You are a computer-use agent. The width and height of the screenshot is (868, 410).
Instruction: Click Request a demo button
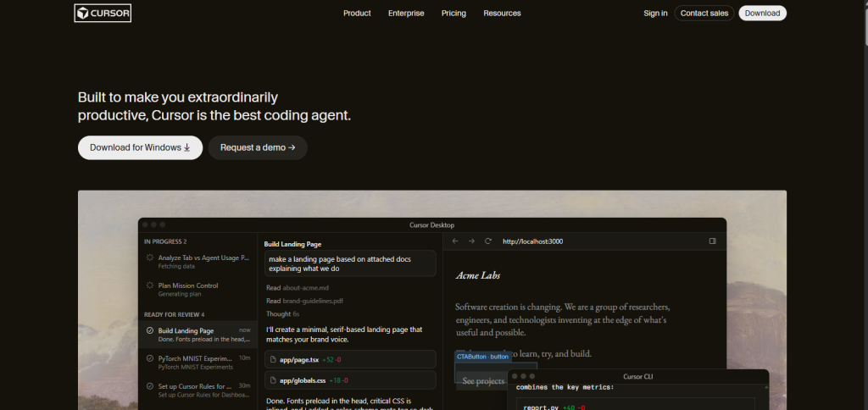(x=258, y=147)
